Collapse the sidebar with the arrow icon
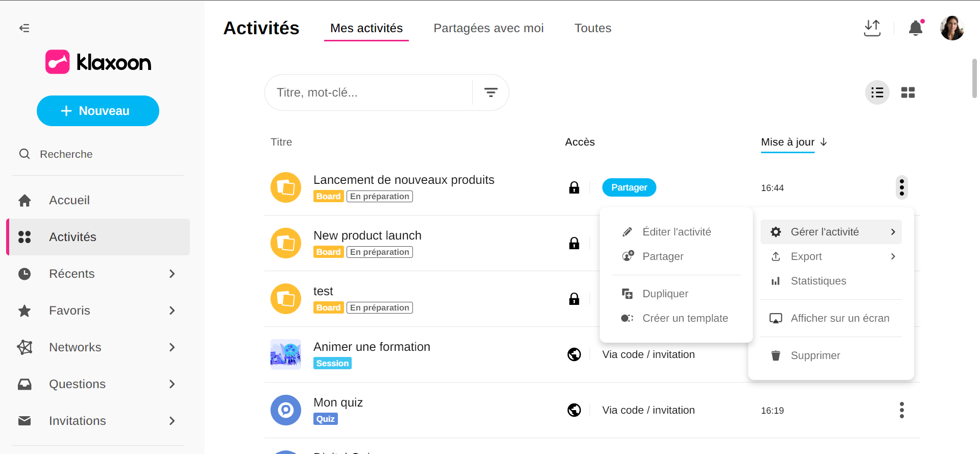Viewport: 980px width, 454px height. coord(24,28)
